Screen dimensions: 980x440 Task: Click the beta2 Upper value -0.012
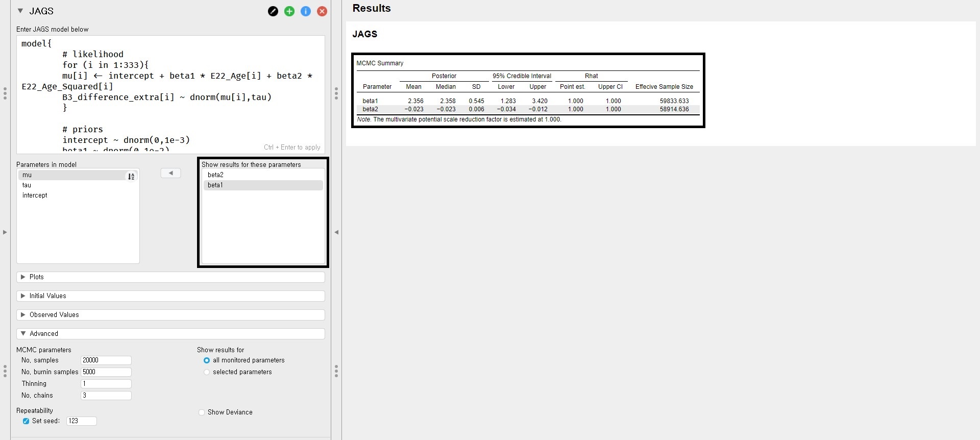click(x=538, y=109)
